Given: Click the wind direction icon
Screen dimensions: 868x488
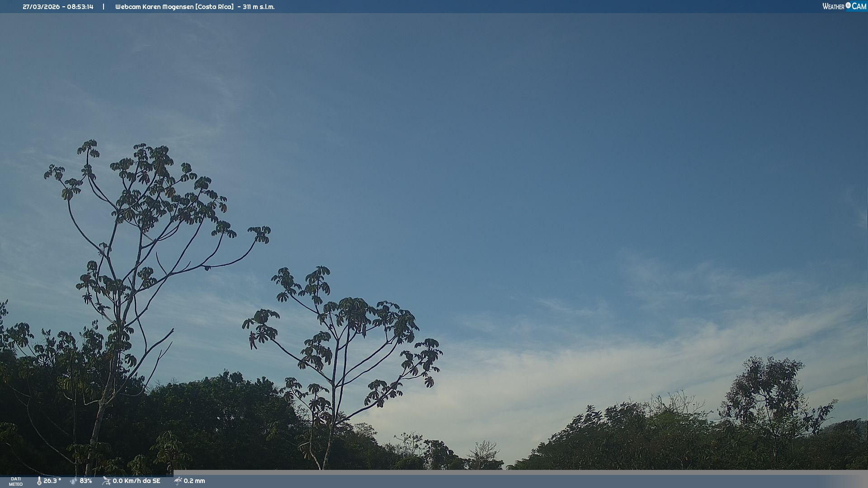Looking at the screenshot, I should (x=106, y=481).
